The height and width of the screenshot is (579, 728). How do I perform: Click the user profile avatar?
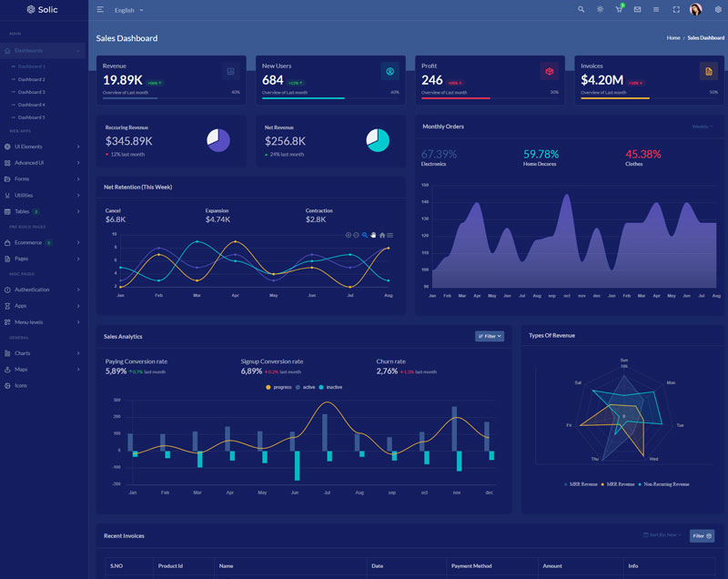(x=696, y=9)
